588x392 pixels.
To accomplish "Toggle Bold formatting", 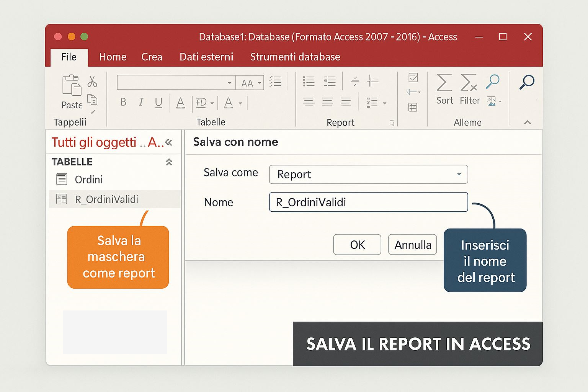I will (x=123, y=102).
